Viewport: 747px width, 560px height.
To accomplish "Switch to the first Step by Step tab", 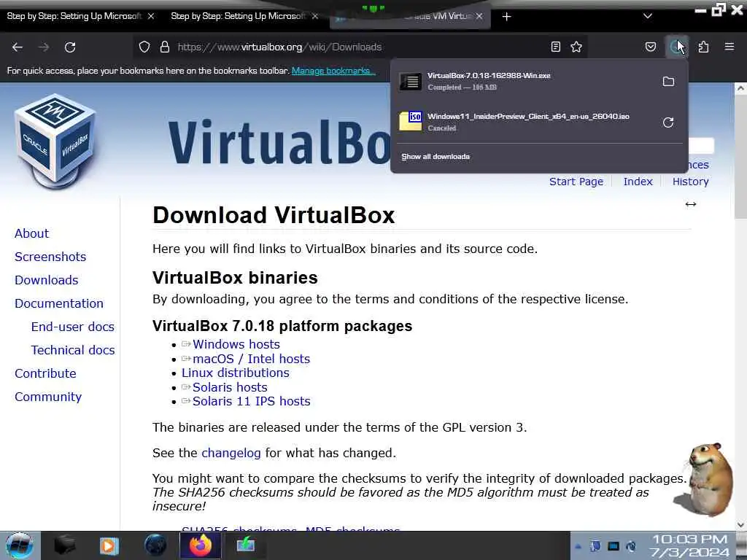I will pos(74,16).
